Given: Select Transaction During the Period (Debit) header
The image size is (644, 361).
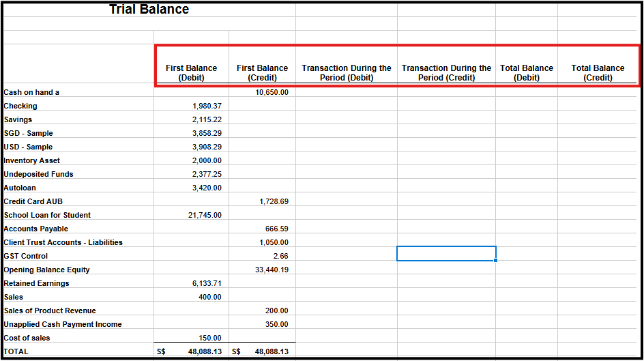Looking at the screenshot, I should (x=347, y=73).
